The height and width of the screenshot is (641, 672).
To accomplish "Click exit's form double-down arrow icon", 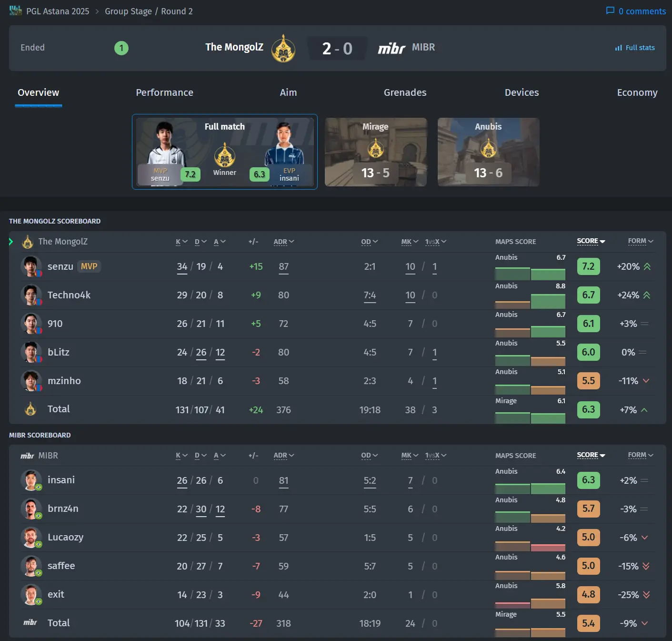I will (646, 595).
